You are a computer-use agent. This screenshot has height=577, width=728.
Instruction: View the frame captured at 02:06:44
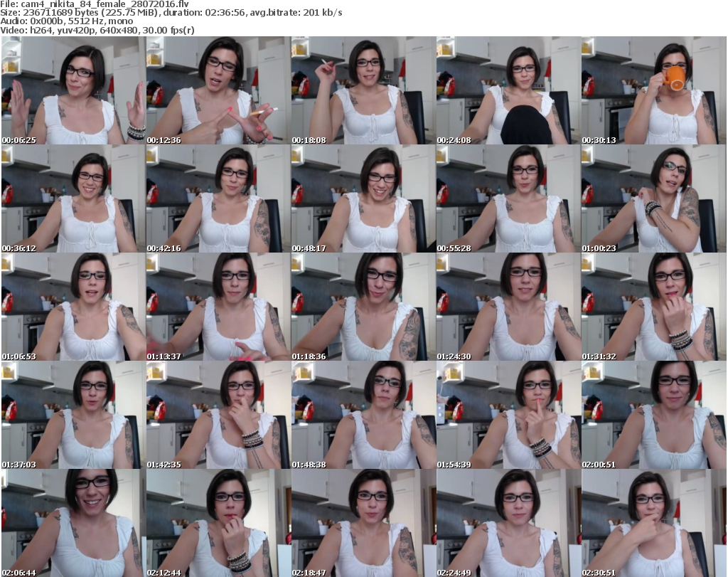coord(73,523)
